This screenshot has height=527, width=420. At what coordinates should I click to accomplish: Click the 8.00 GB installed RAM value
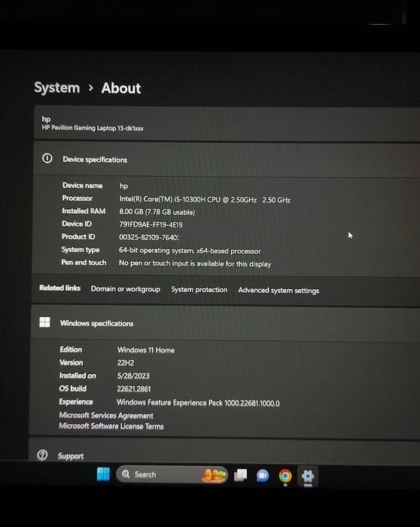157,212
